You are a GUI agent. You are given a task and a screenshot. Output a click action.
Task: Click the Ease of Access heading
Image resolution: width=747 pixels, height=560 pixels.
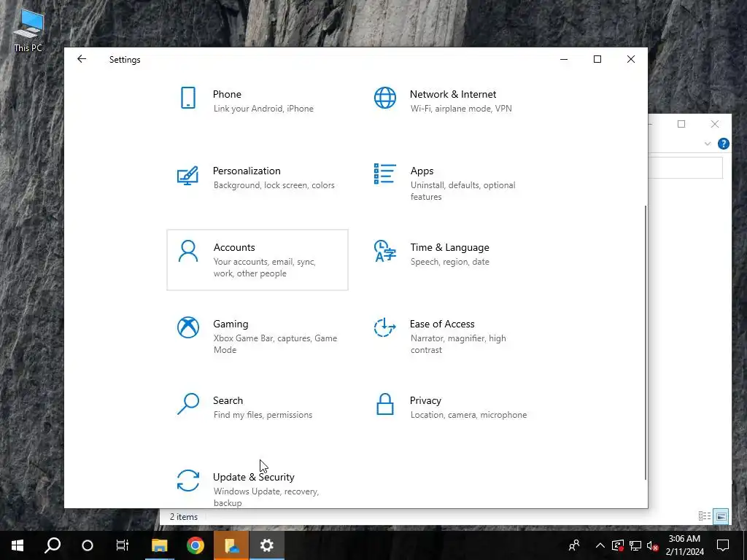click(442, 324)
